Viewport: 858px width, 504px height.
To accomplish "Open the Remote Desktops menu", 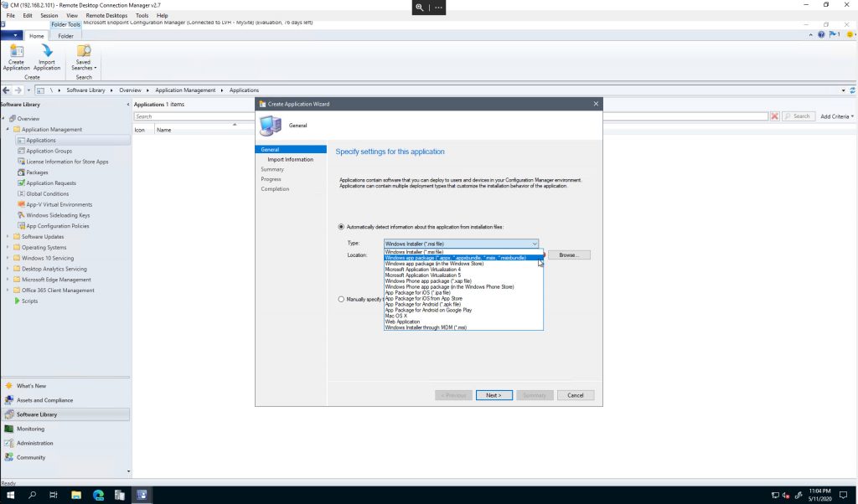I will 106,16.
